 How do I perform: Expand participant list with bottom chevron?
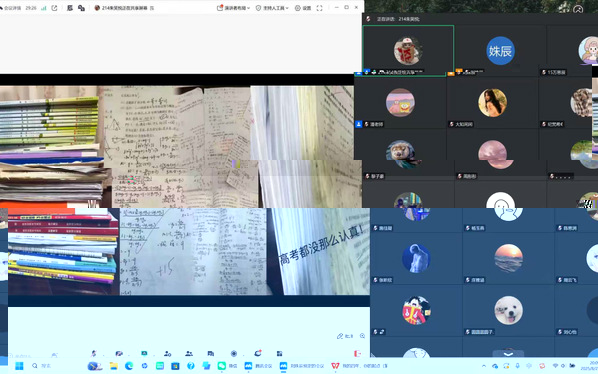click(508, 353)
